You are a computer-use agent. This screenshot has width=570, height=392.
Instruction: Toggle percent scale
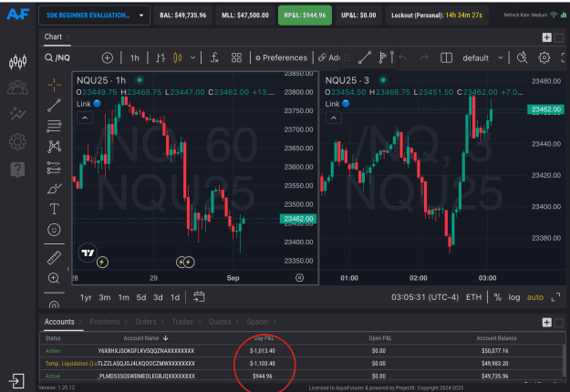coord(498,297)
